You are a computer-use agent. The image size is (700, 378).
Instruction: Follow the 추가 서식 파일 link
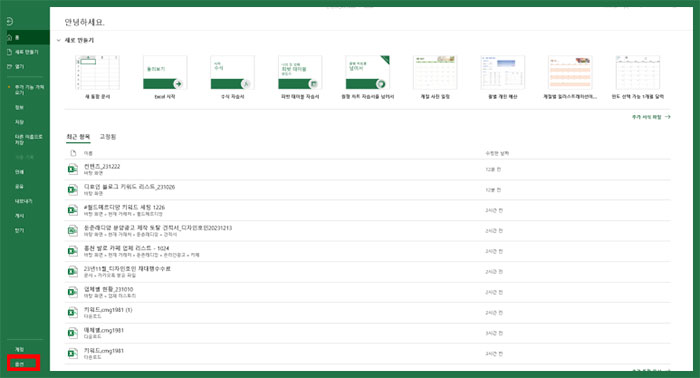646,117
